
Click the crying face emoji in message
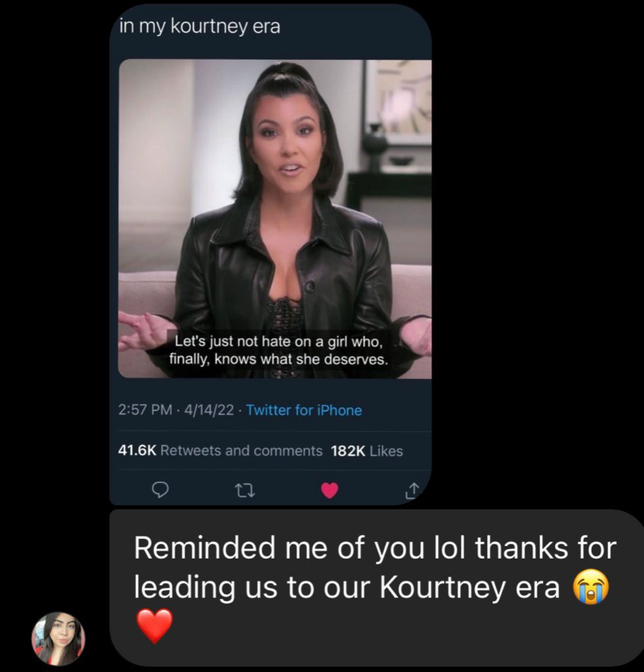[591, 587]
